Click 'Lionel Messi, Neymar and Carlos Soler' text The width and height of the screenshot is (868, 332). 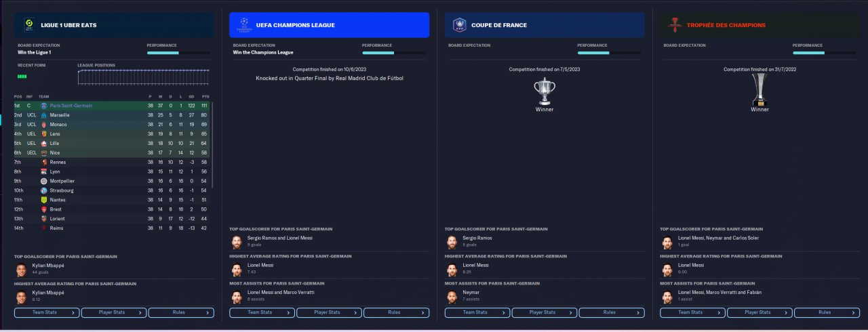718,238
